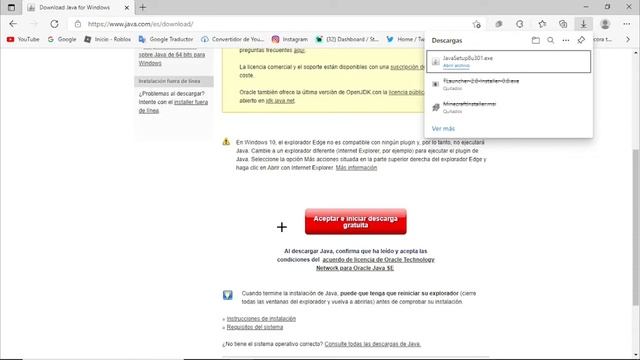View site information with the lock icon
Viewport: 640px width, 360px height.
pyautogui.click(x=78, y=24)
